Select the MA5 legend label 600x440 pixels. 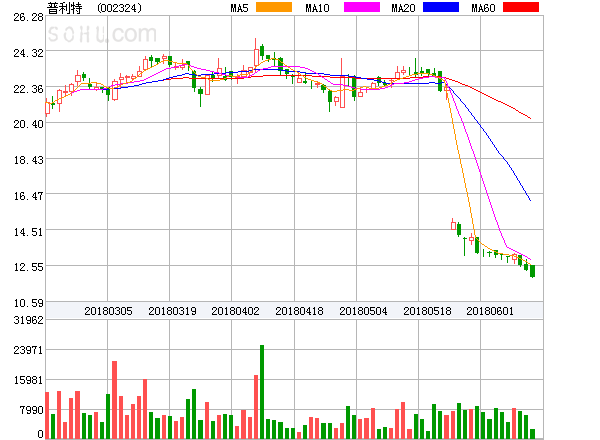(240, 8)
